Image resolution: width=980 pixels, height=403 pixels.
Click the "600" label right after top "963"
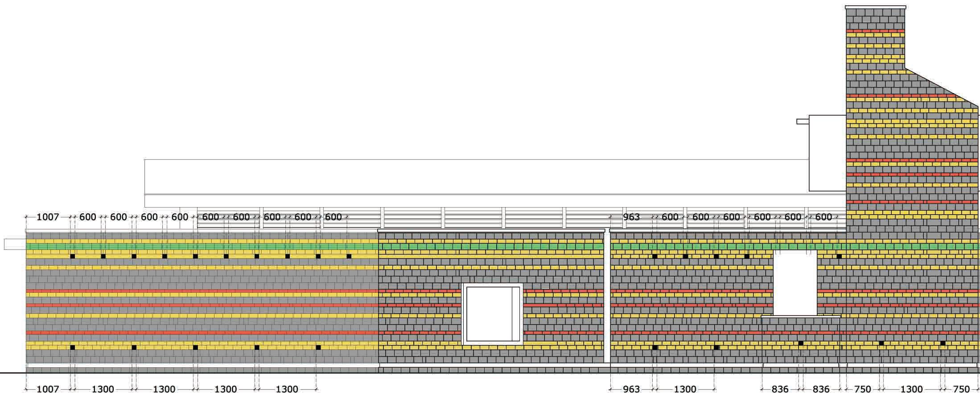[x=670, y=217]
